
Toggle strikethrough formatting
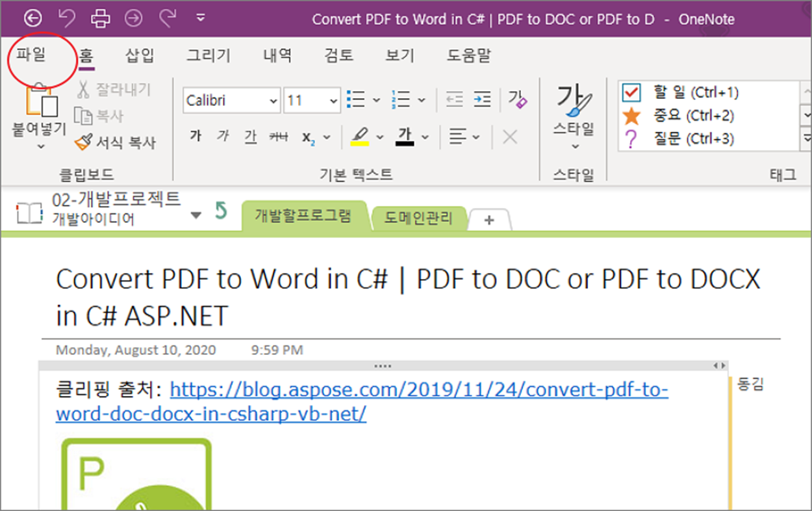coord(279,137)
